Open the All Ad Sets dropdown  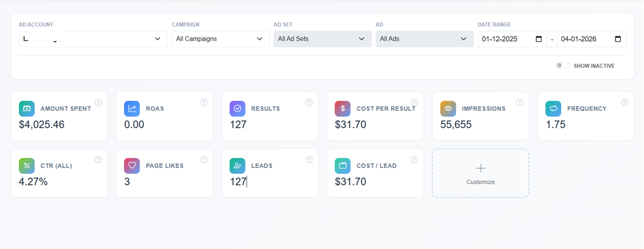[x=322, y=39]
